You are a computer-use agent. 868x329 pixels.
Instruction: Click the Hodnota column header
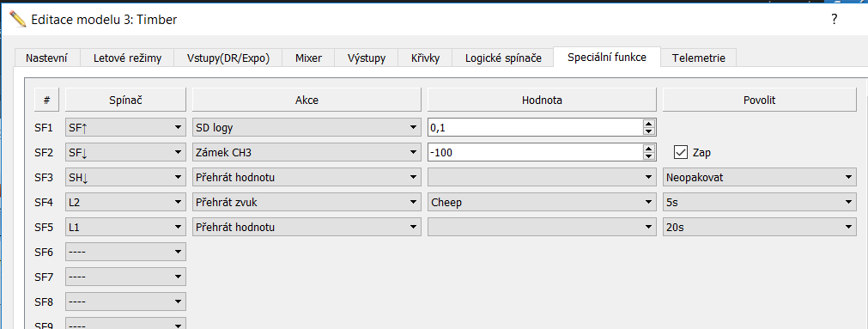542,100
